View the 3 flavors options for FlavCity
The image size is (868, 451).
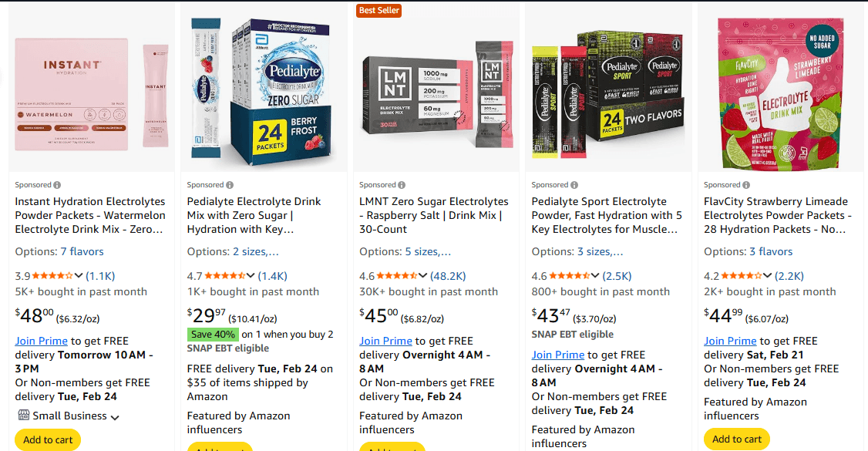pos(773,251)
